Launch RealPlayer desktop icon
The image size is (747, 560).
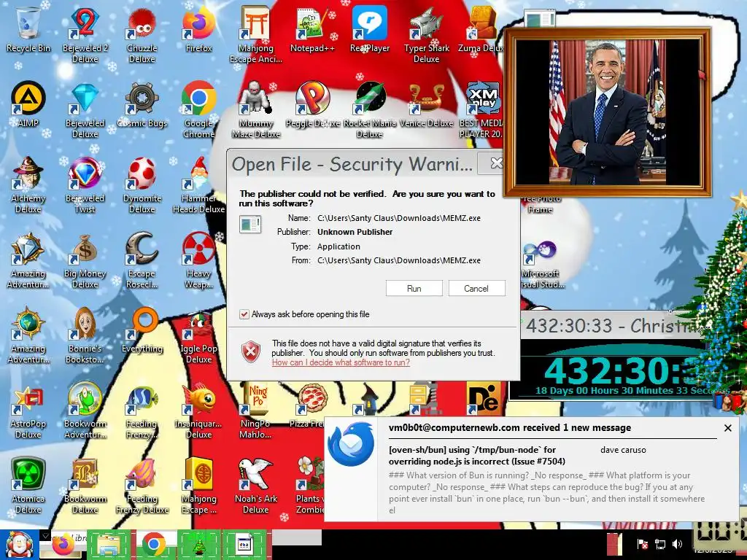tap(370, 29)
